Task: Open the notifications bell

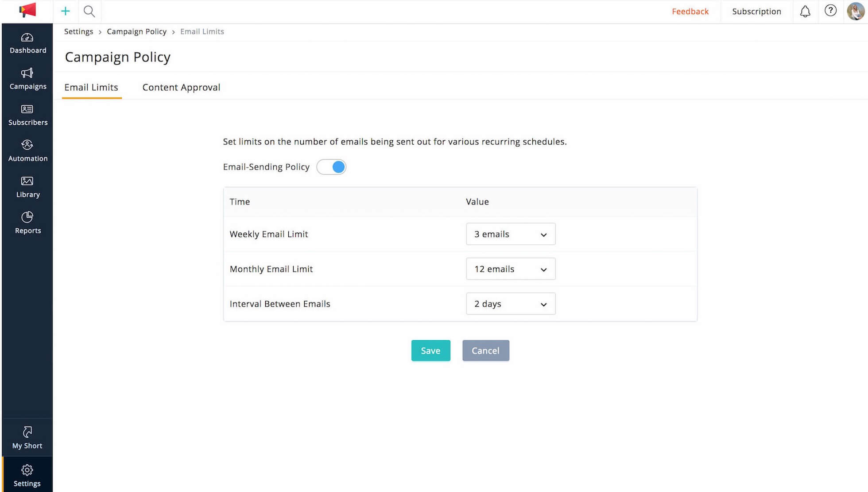Action: 805,12
